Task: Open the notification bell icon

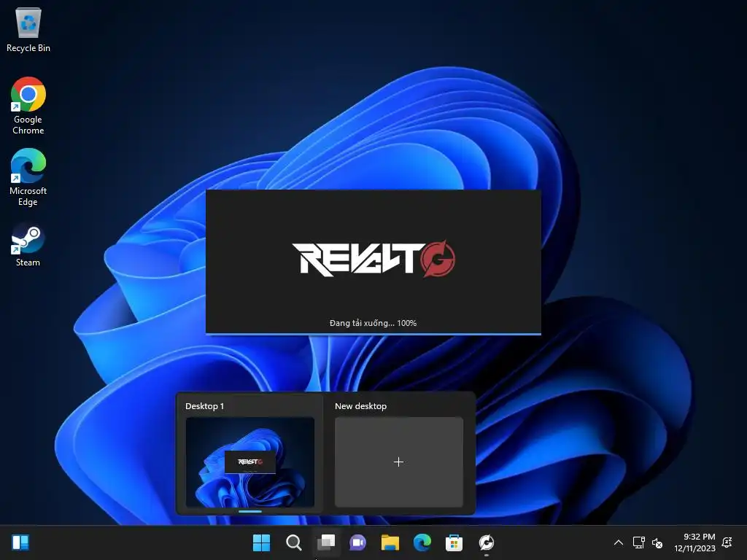Action: 727,542
